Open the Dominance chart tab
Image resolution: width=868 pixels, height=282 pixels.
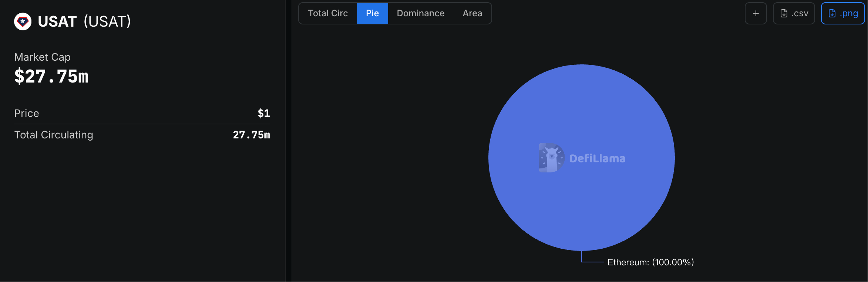click(x=421, y=14)
